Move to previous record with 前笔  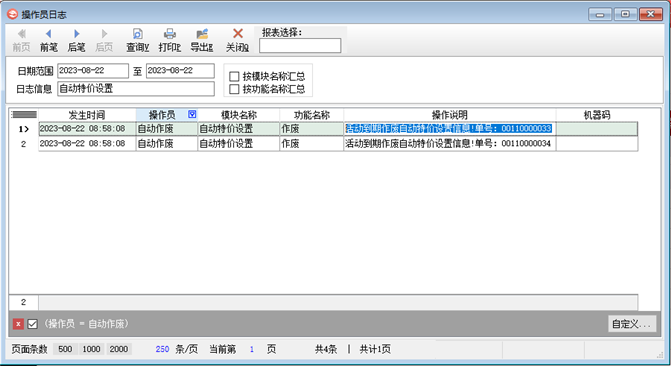point(48,40)
